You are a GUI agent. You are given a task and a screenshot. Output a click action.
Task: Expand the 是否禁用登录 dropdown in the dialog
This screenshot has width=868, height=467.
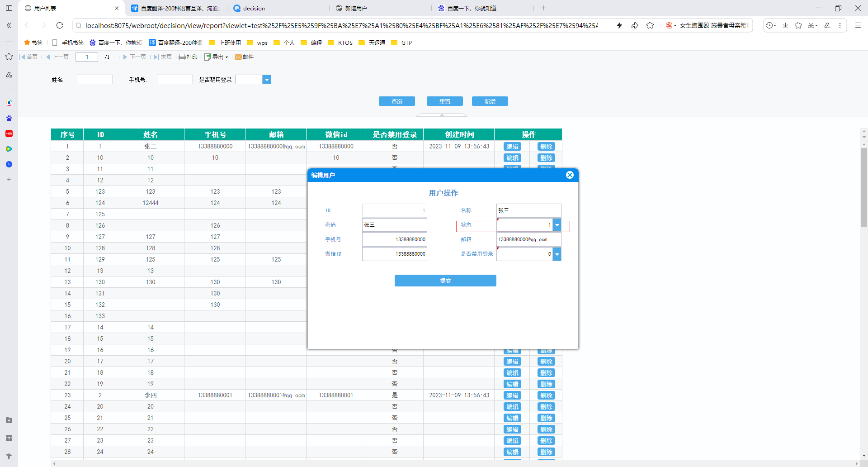tap(557, 254)
